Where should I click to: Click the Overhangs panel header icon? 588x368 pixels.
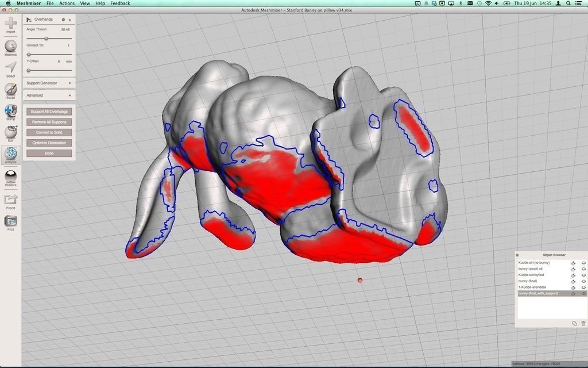point(29,20)
